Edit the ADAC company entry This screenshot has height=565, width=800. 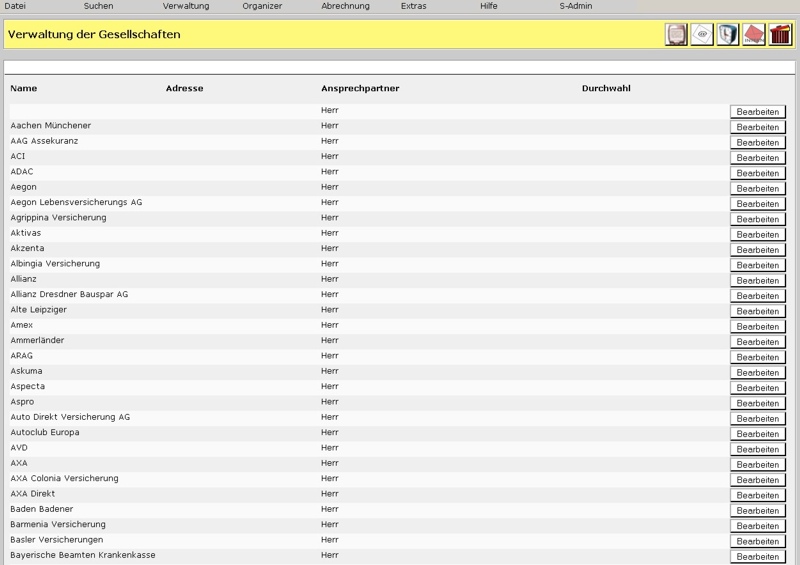coord(758,173)
